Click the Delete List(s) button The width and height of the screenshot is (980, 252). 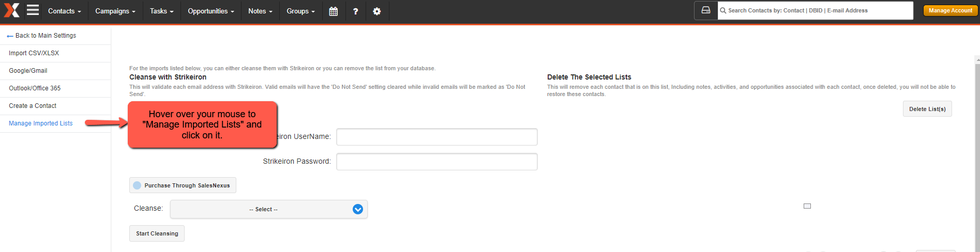[x=927, y=109]
